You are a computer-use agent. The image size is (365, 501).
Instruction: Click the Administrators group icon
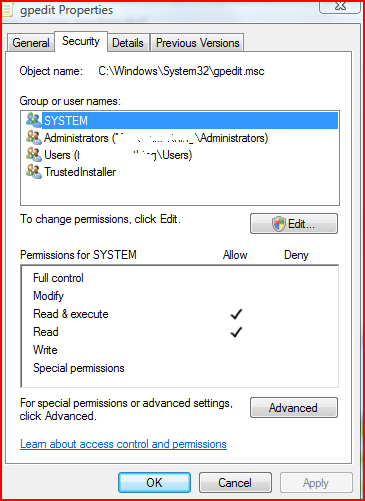pyautogui.click(x=34, y=137)
